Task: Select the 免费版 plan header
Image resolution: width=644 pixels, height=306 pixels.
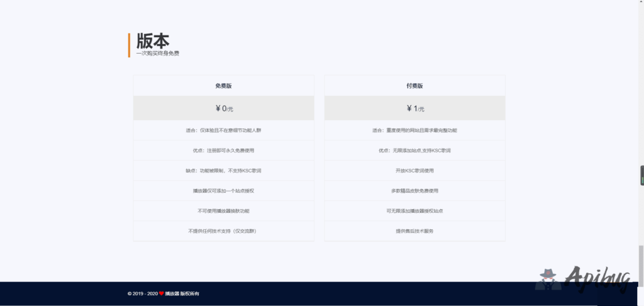Action: click(223, 86)
